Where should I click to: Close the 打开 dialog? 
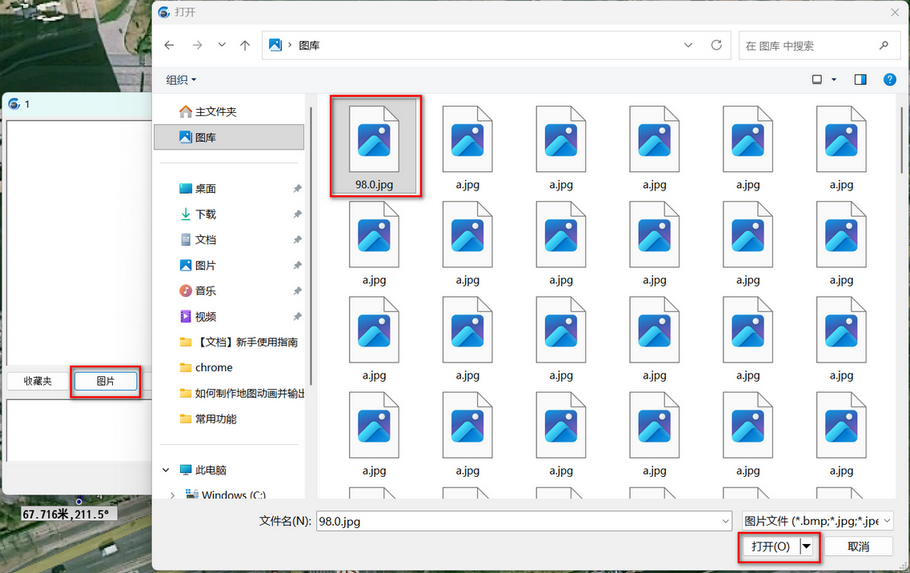pyautogui.click(x=894, y=12)
